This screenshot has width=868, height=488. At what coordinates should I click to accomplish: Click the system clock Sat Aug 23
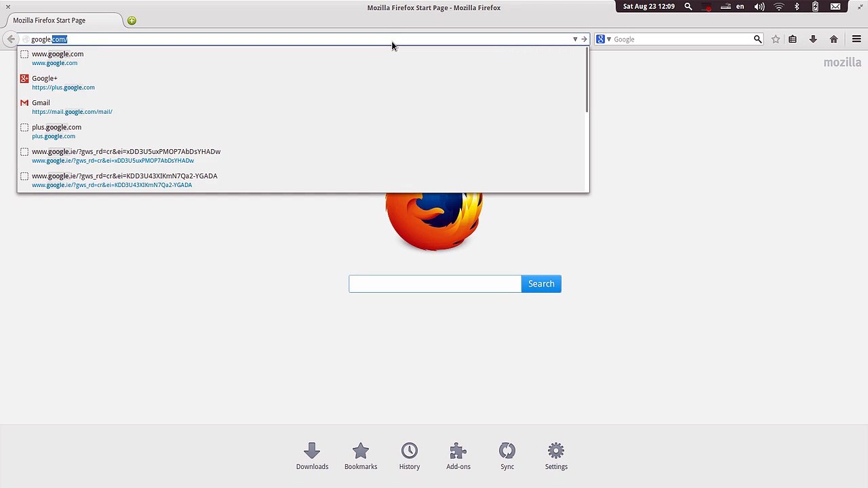[x=649, y=7]
